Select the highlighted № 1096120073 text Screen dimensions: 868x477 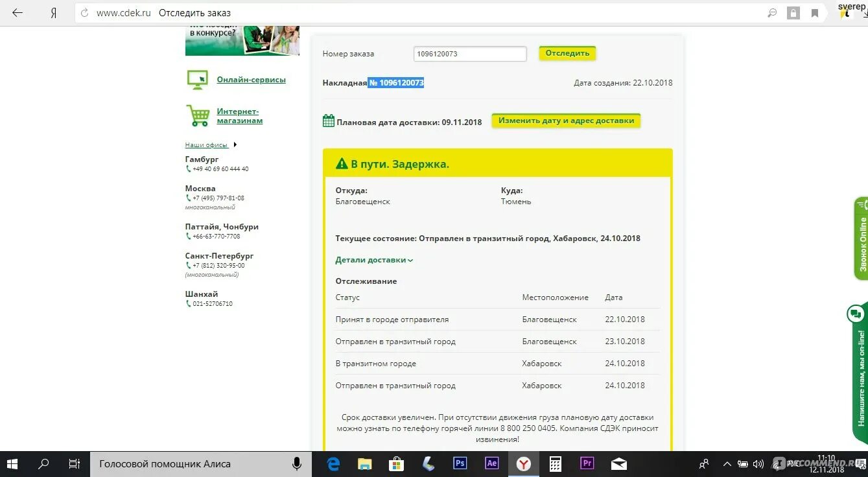tap(396, 83)
